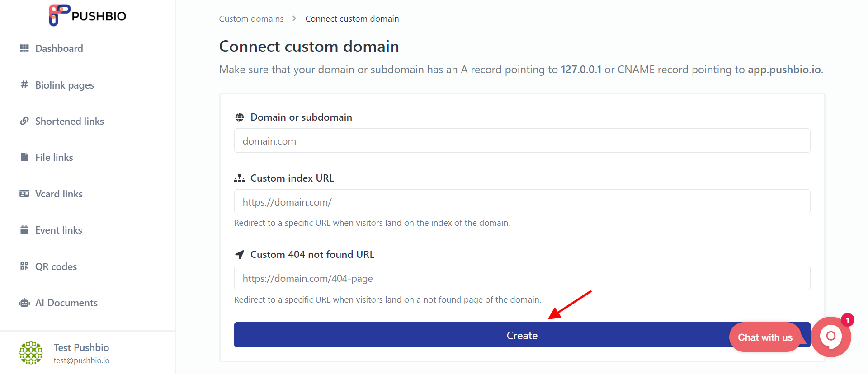The image size is (868, 374).
Task: Click the Pushbio logo
Action: (88, 15)
